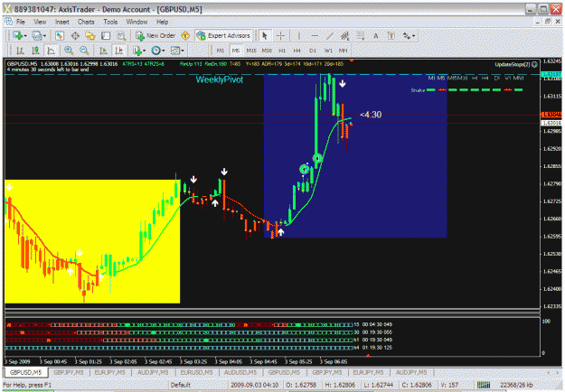Open the Tools menu
565x392 pixels.
pos(110,22)
